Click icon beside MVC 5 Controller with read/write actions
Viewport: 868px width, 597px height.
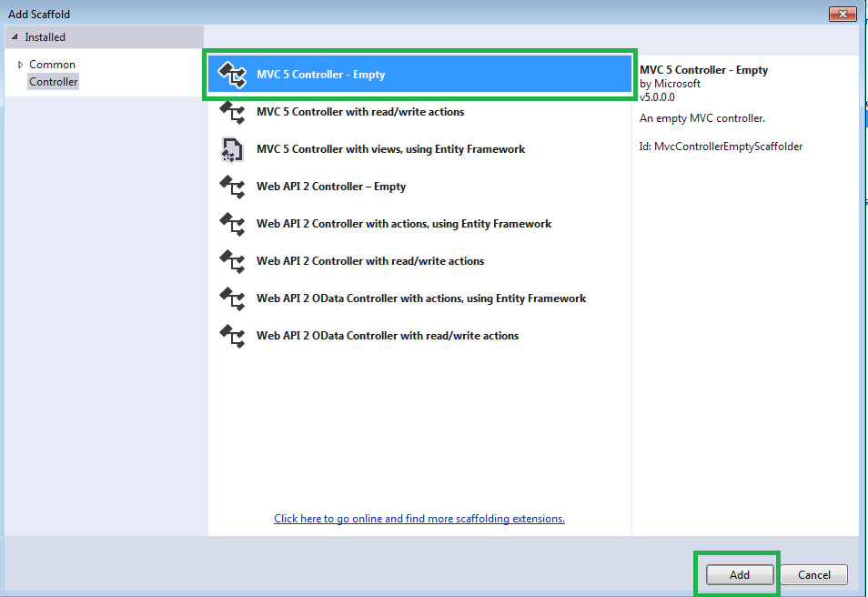point(232,112)
